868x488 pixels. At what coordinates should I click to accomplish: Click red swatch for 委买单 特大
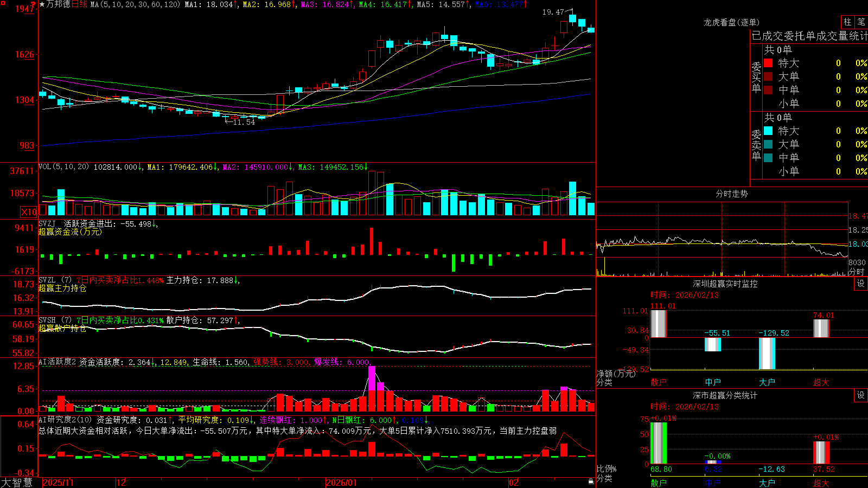coord(768,63)
